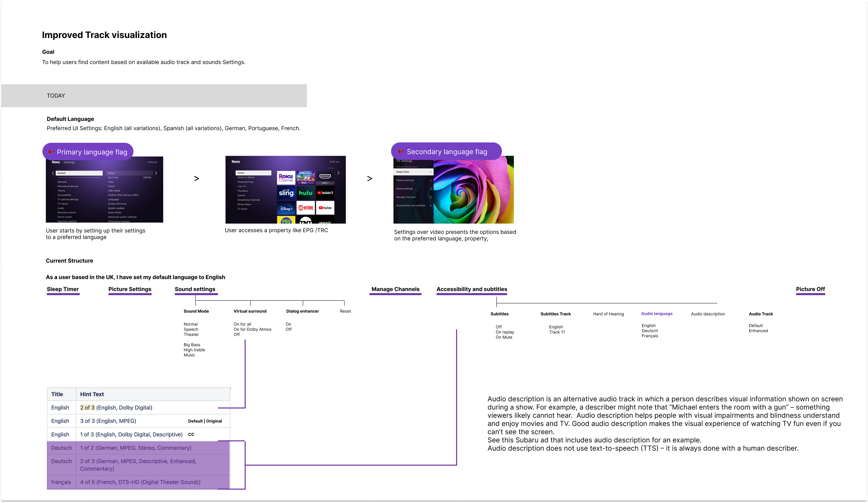Expand Accessibility and subtitles row in TV settings
The width and height of the screenshot is (868, 503).
(413, 205)
